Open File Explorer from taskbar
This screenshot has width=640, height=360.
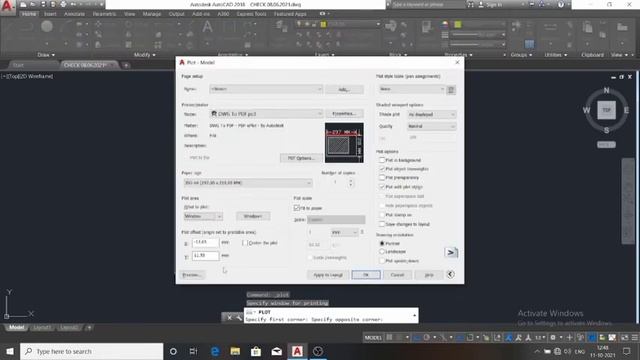click(x=235, y=351)
